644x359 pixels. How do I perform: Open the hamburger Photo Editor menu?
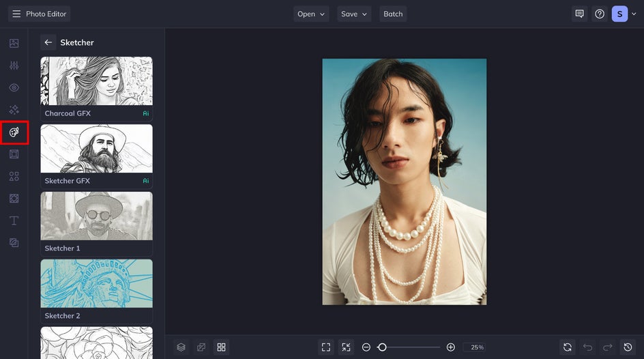click(x=16, y=14)
